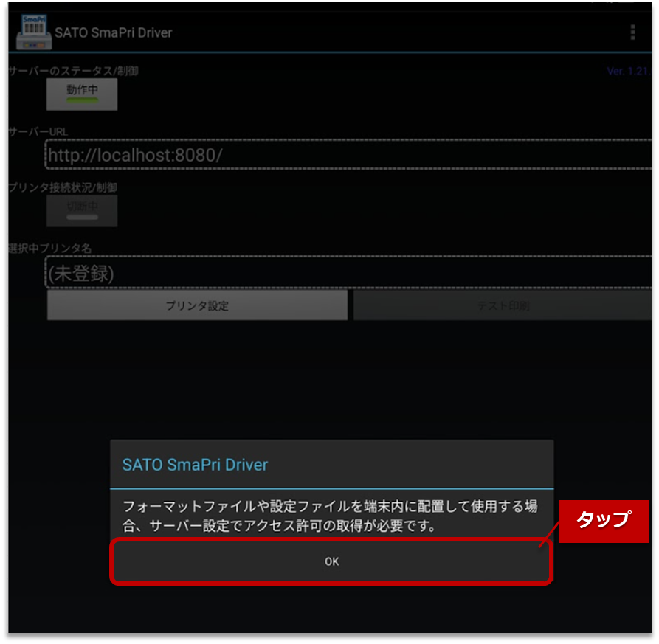Click the dialog message about フォーマットファイル

[330, 516]
